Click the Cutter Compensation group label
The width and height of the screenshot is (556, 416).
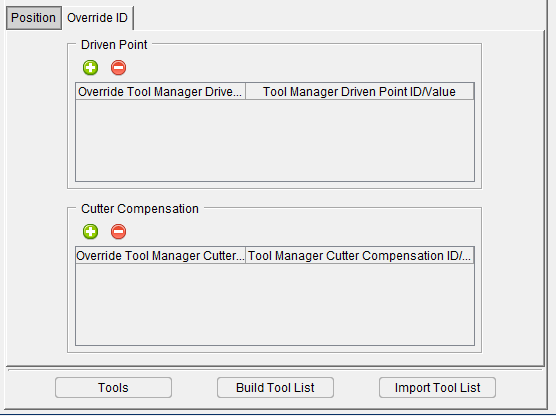click(x=140, y=209)
